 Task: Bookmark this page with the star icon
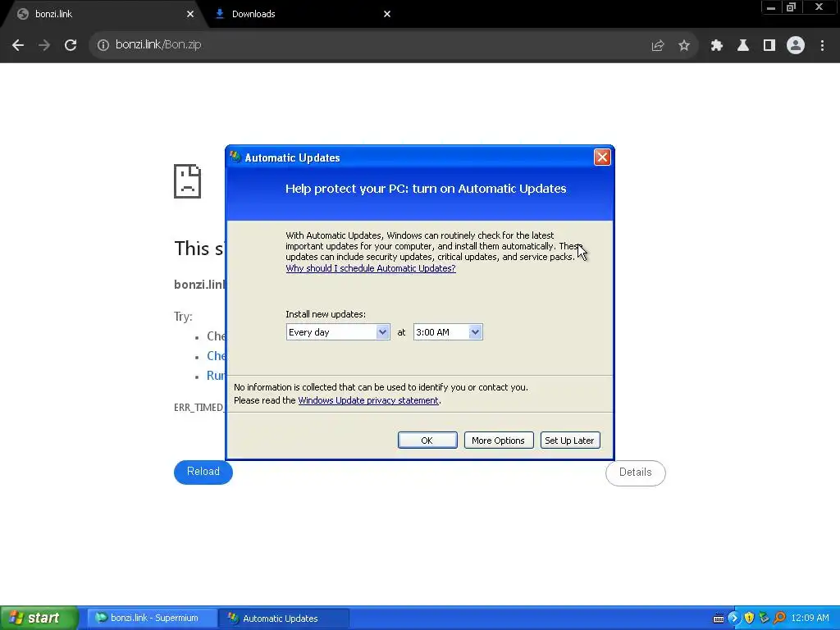pos(683,46)
